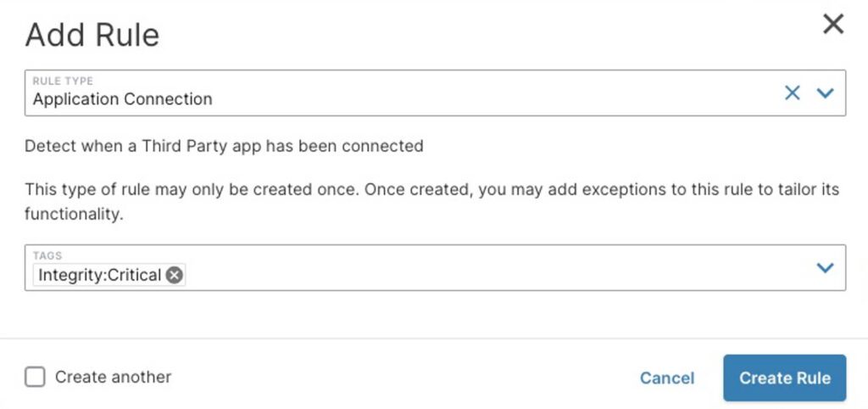Viewport: 868px width, 409px height.
Task: Clear the selected Rule Type value
Action: click(x=792, y=93)
